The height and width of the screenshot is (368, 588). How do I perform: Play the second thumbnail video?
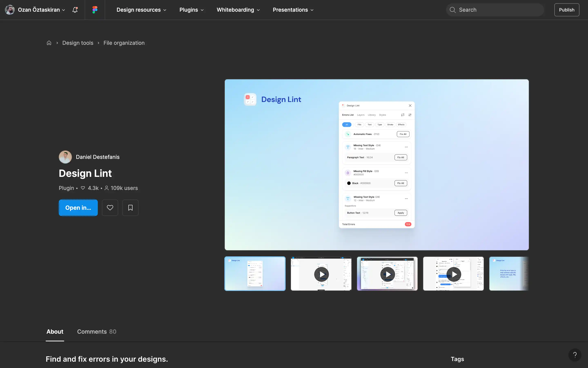coord(321,274)
